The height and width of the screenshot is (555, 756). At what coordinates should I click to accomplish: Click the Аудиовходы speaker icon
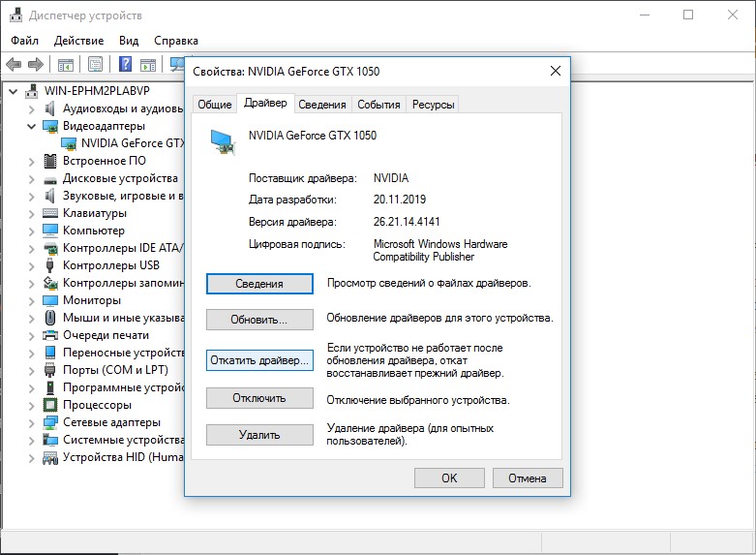49,108
